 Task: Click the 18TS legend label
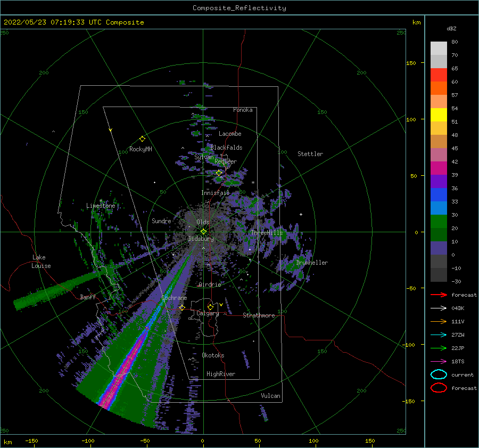[458, 362]
